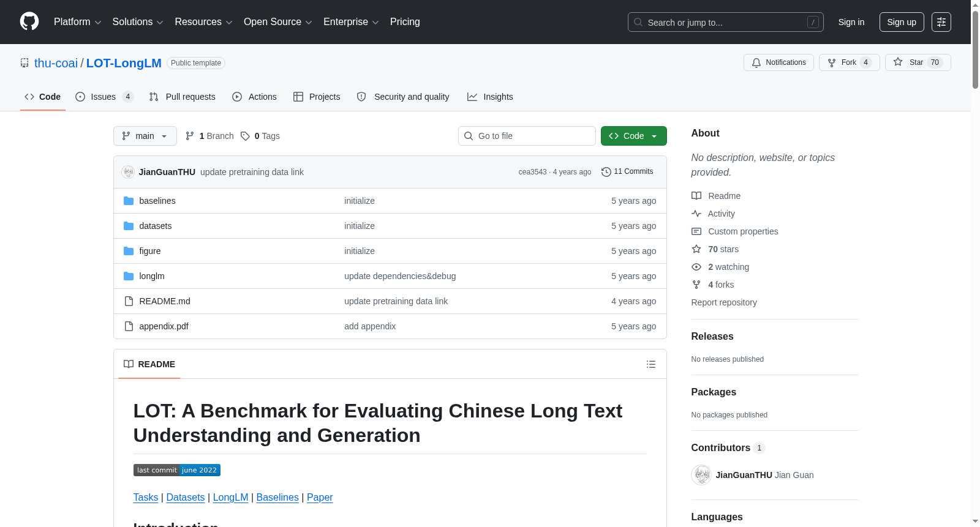Click the Fork icon
Viewport: 980px width, 527px height.
(x=832, y=62)
